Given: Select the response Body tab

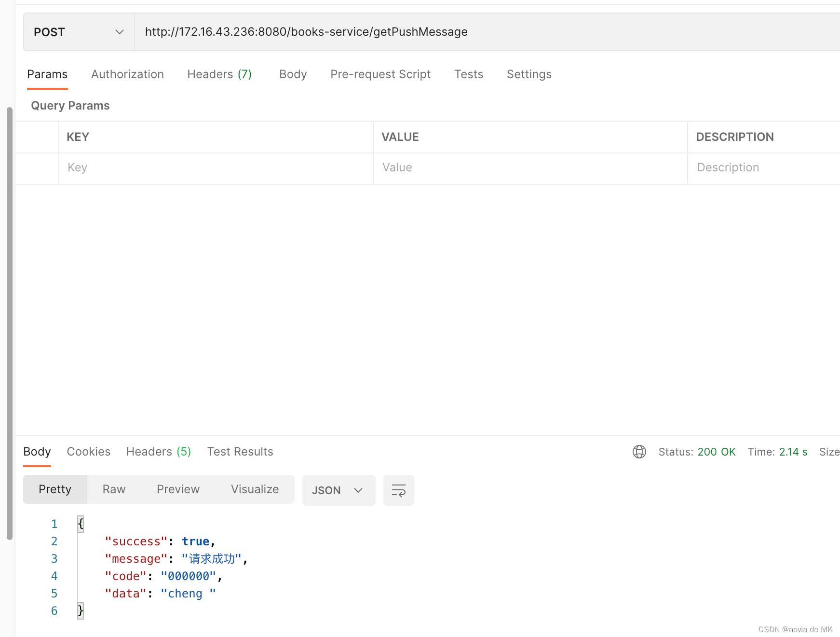Looking at the screenshot, I should 37,452.
